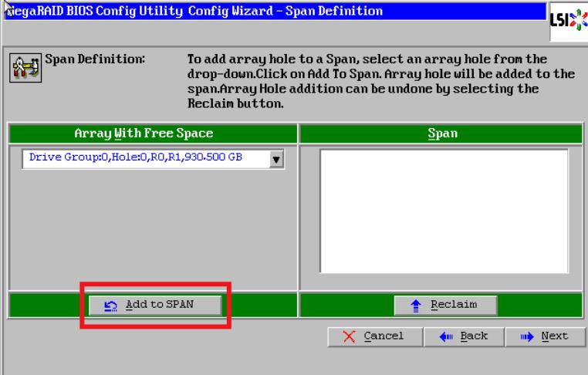This screenshot has width=588, height=375.
Task: Click the MegaRAID BIOS Config Utility title bar
Action: pos(275,12)
